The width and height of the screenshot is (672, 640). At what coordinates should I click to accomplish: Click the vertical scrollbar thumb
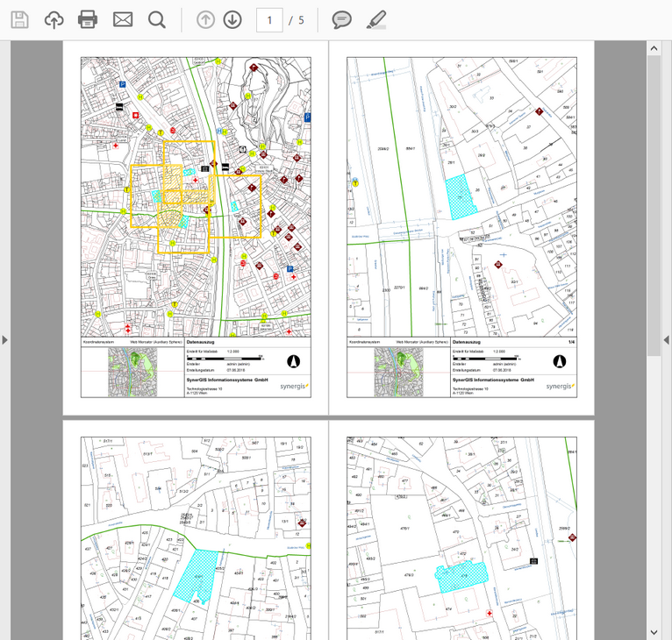click(x=654, y=206)
